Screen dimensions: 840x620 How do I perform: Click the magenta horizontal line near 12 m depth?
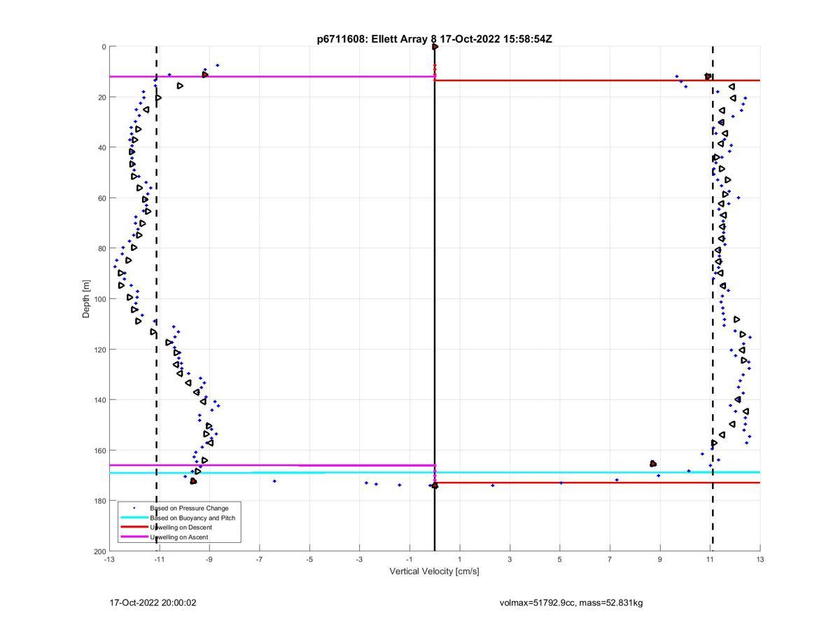coord(272,76)
